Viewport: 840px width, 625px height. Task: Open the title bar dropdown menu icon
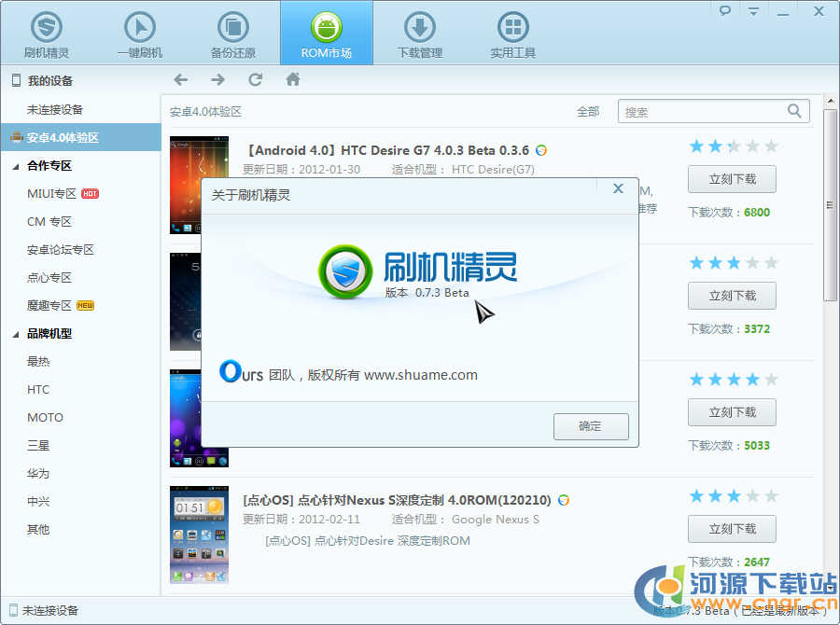754,11
